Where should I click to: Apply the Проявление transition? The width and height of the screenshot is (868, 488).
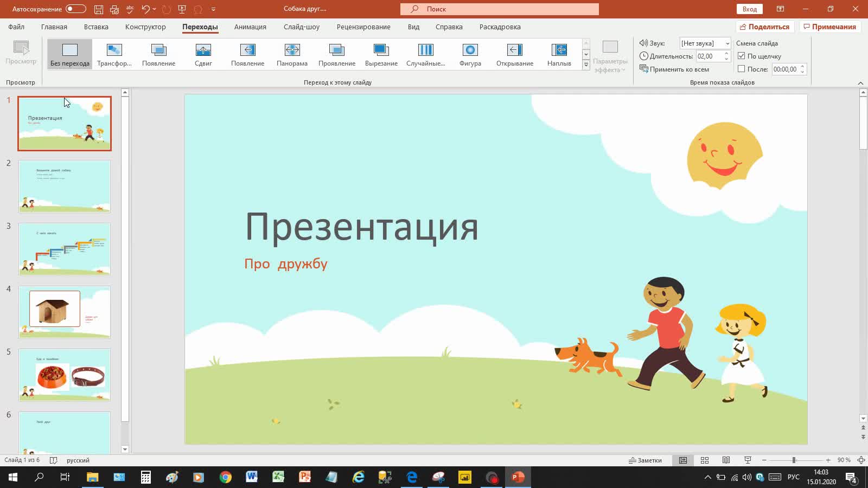(x=337, y=54)
